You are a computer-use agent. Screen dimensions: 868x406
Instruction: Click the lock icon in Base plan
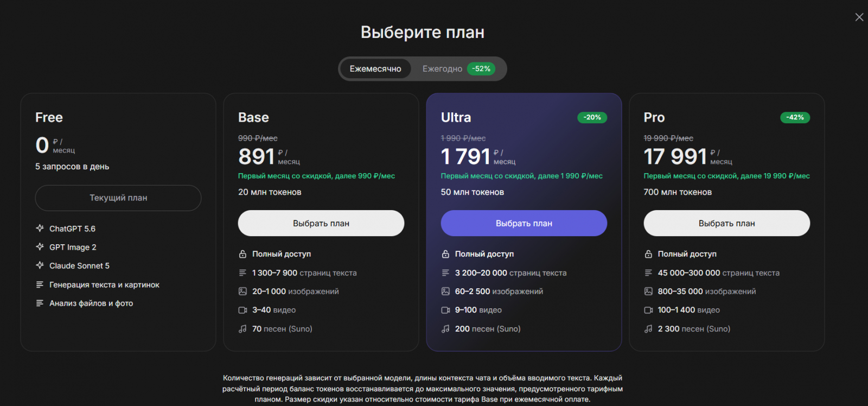pyautogui.click(x=242, y=254)
